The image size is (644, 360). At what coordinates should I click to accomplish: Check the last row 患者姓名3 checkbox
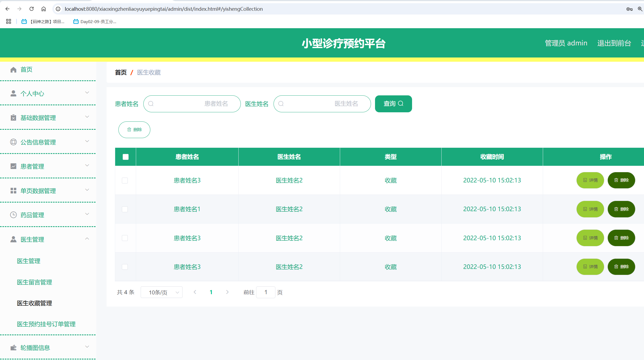pyautogui.click(x=125, y=267)
